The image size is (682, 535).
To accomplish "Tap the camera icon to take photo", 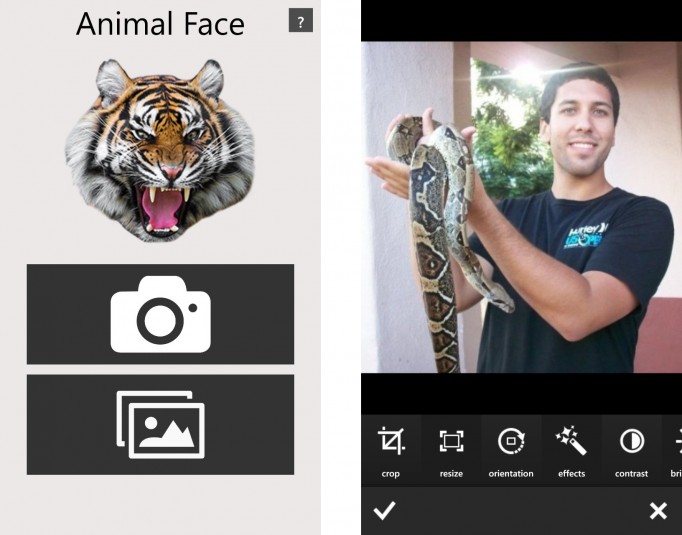I will tap(160, 314).
